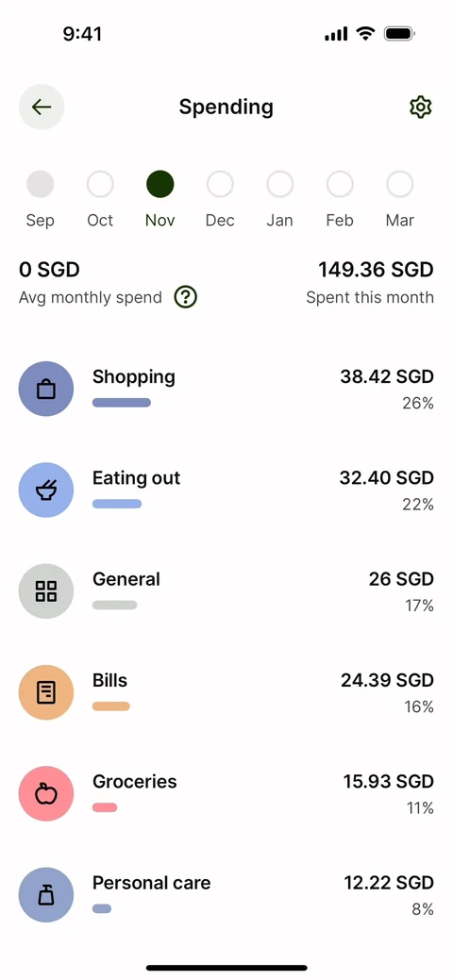The image size is (453, 980).
Task: Tap the back arrow button
Action: pyautogui.click(x=42, y=107)
